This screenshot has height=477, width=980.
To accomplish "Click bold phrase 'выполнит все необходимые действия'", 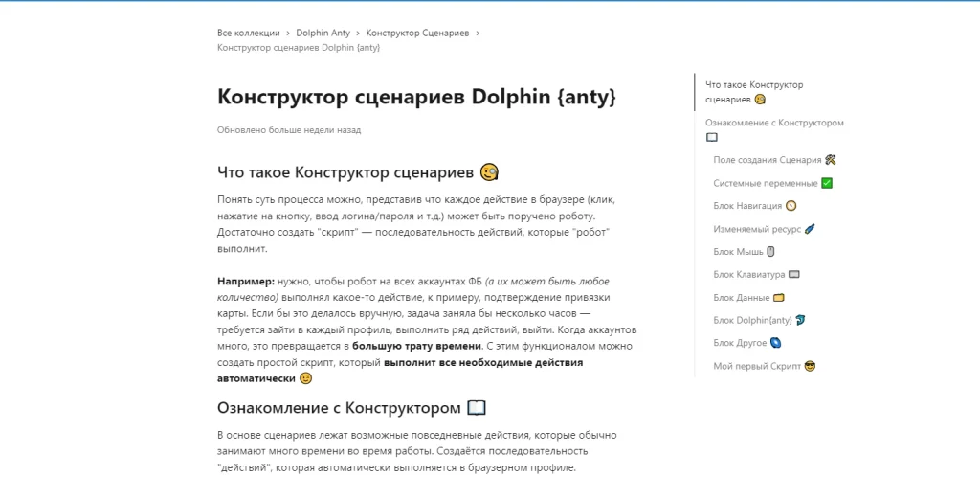I will click(x=483, y=362).
